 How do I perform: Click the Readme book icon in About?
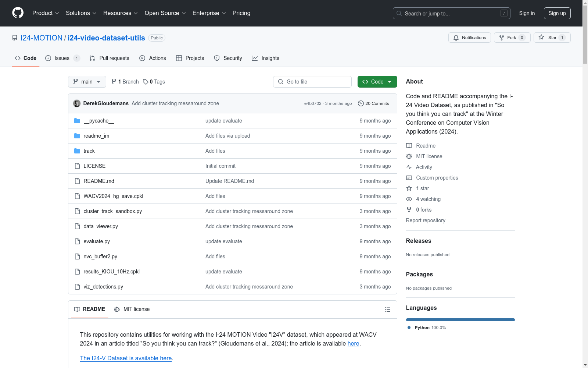coord(409,146)
